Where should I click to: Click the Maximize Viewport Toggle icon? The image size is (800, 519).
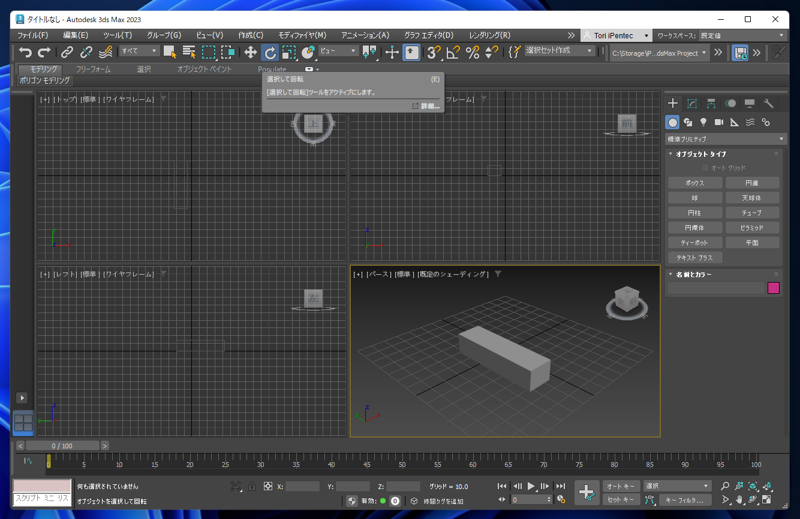point(767,499)
